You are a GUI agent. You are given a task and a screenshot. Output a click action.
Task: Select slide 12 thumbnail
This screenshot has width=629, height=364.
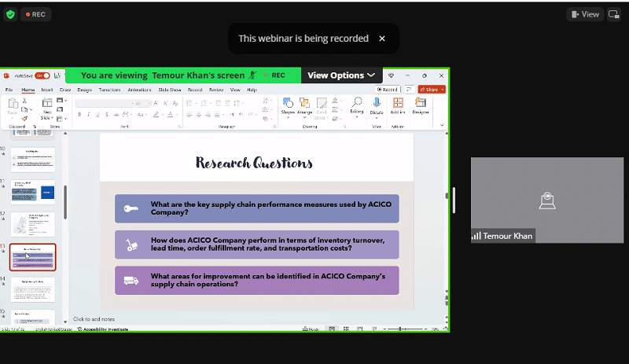32,224
